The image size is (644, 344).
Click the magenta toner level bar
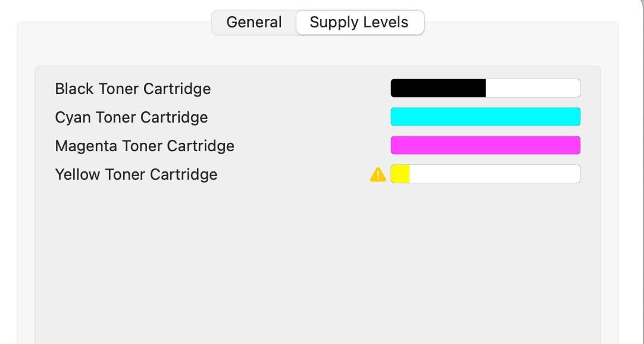(x=485, y=145)
